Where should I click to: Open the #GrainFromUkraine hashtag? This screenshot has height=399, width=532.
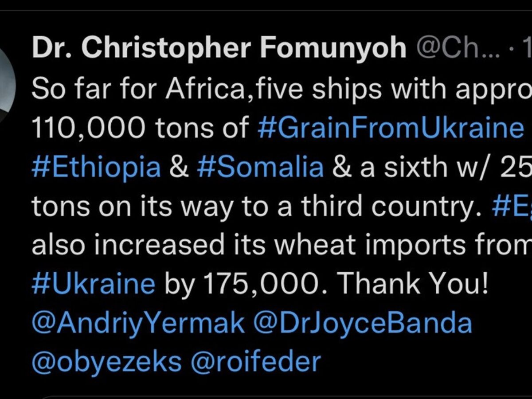pyautogui.click(x=391, y=129)
